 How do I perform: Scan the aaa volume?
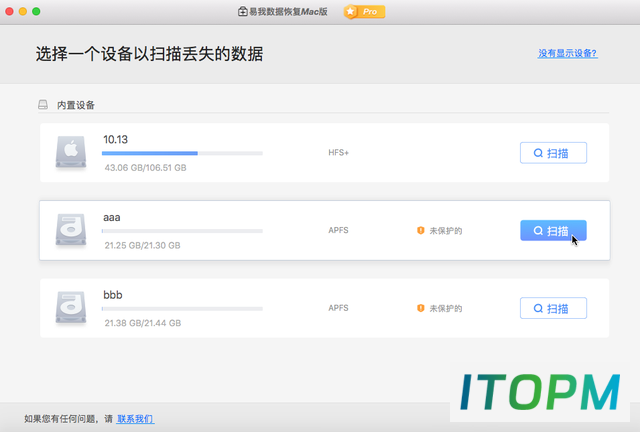pos(553,230)
